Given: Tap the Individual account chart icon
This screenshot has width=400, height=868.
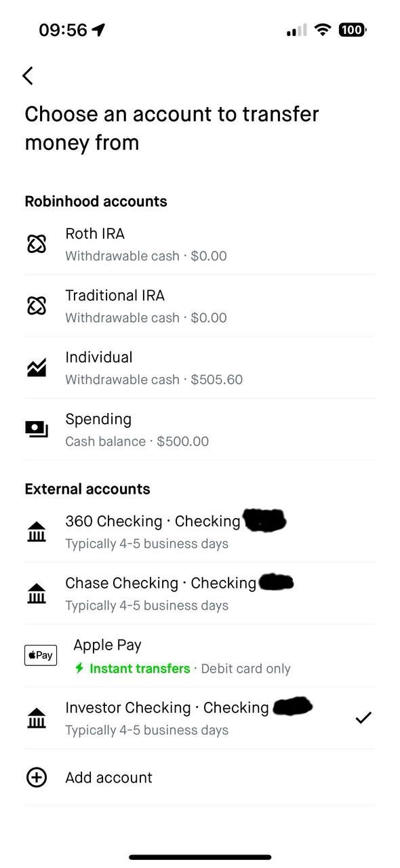Looking at the screenshot, I should point(37,368).
